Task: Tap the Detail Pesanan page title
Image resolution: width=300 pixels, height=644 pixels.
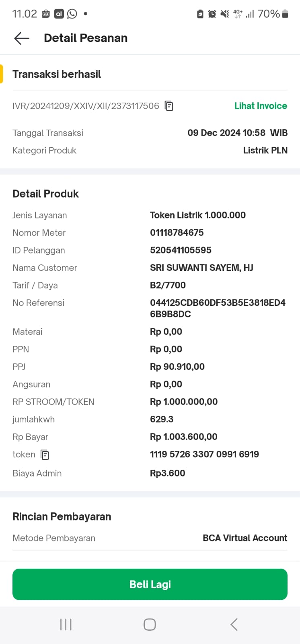Action: point(86,38)
